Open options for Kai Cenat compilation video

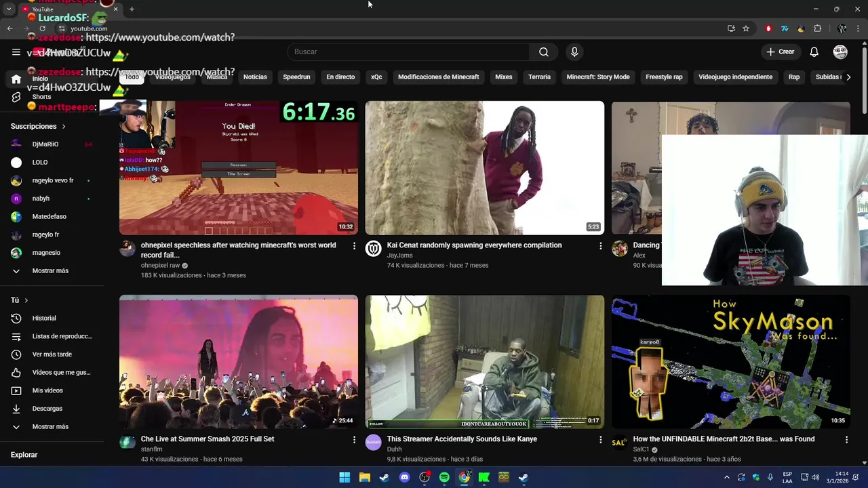coord(600,245)
